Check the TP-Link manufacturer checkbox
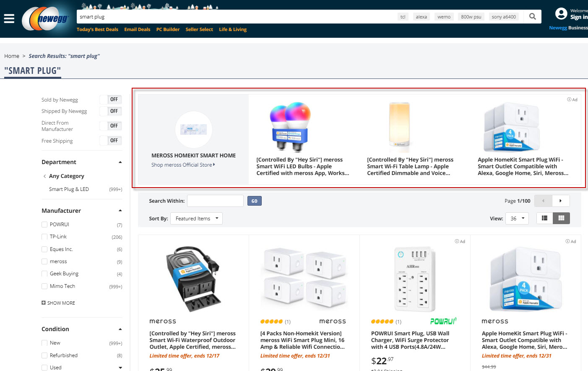588x371 pixels. tap(44, 237)
